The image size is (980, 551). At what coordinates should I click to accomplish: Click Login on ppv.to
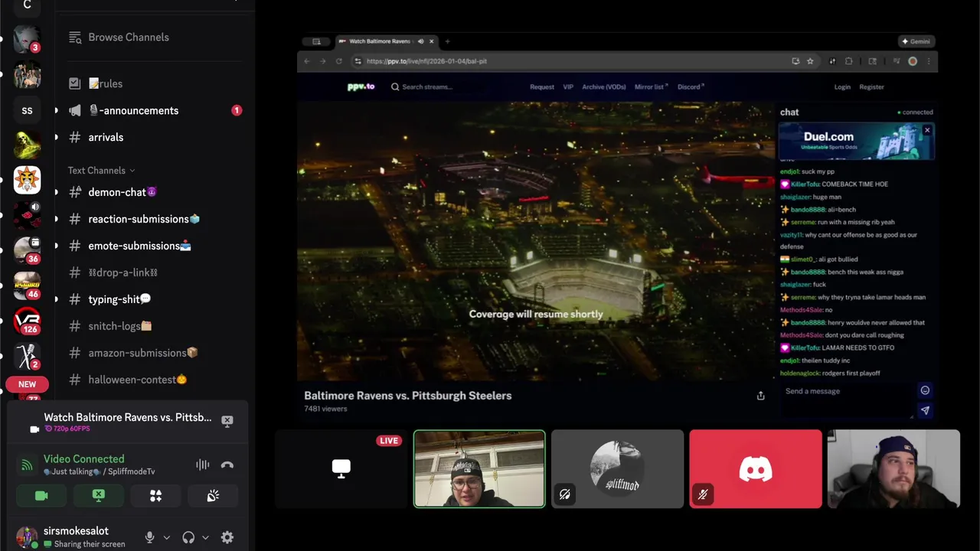842,86
